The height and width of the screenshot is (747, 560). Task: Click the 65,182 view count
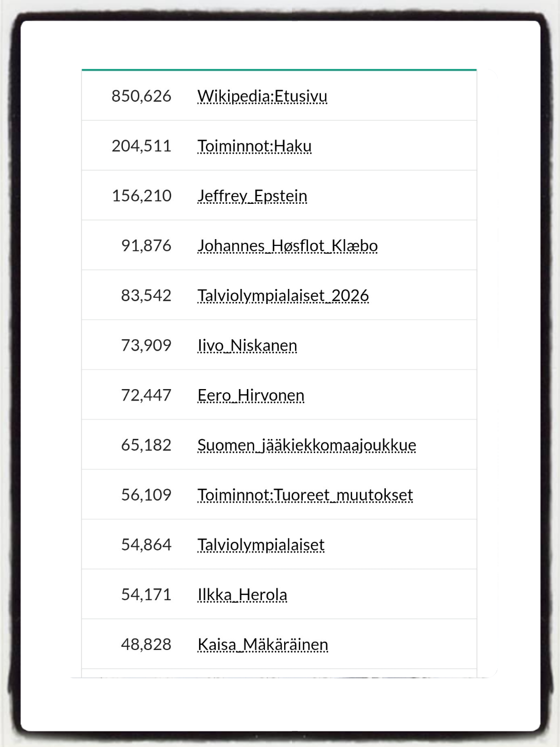pos(146,445)
